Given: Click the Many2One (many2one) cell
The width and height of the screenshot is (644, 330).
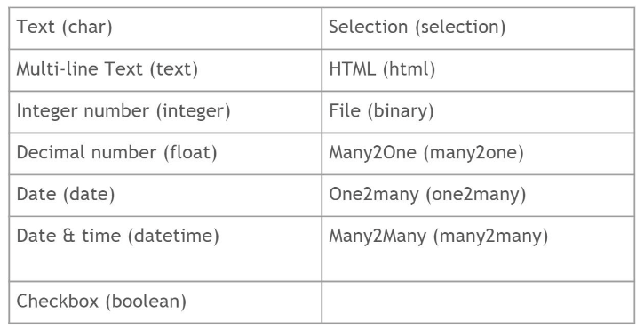Looking at the screenshot, I should tap(478, 154).
